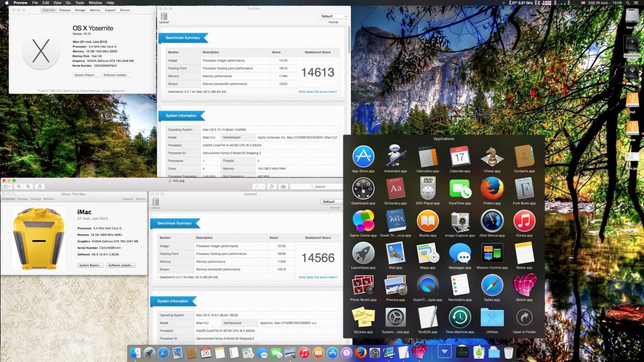Show the Markup toolbox in Preview toolbar
Viewport: 644px width, 362px height.
point(283,187)
